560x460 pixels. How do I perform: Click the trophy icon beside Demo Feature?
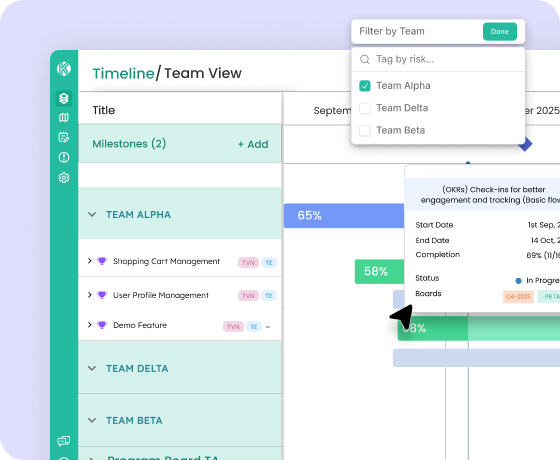click(102, 325)
